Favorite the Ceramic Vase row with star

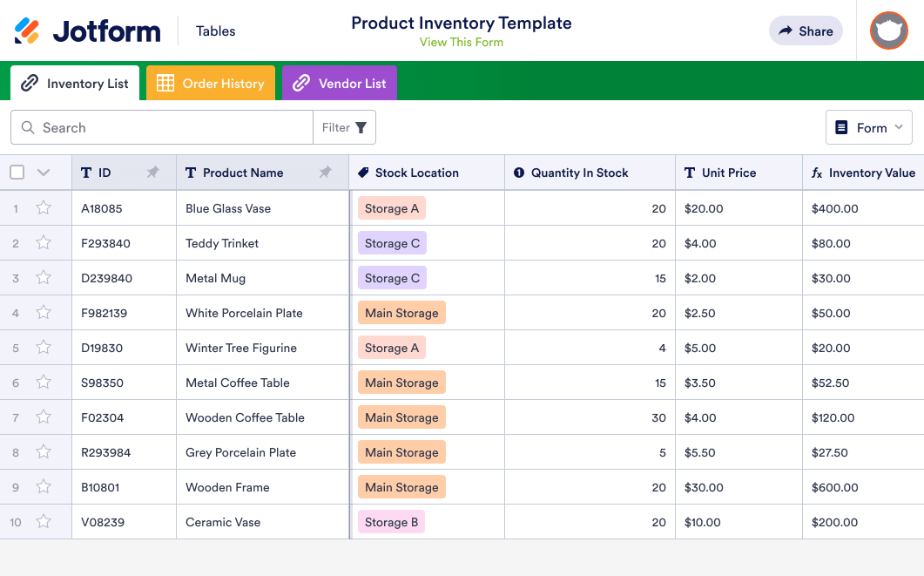tap(44, 522)
